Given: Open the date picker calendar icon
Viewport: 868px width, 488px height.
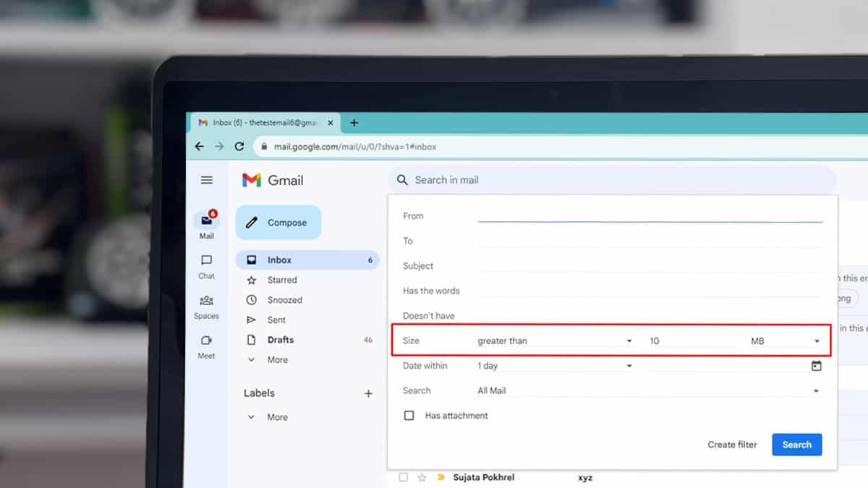Looking at the screenshot, I should (x=817, y=365).
